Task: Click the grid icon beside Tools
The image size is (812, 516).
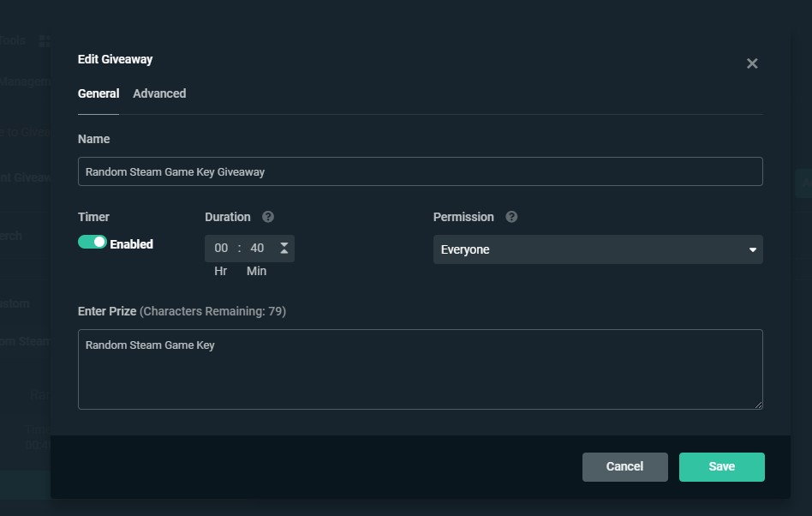Action: tap(45, 40)
